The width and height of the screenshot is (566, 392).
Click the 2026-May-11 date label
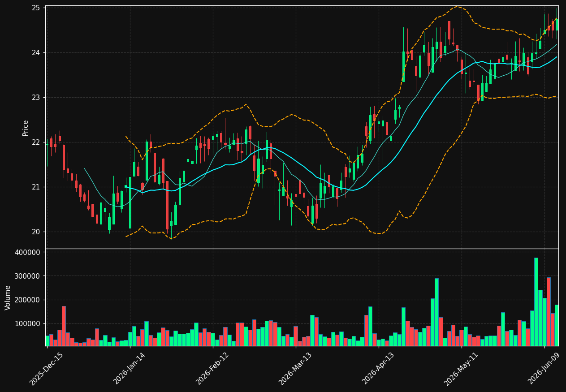461,369
